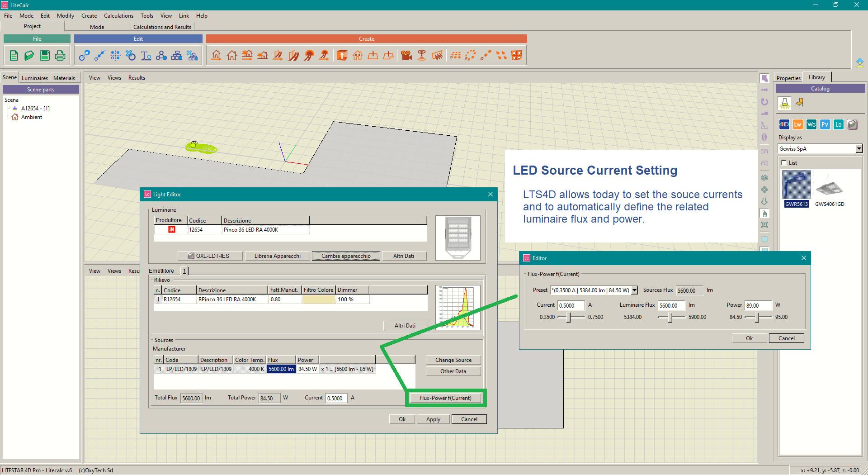
Task: Click the Save project icon in File toolbar
Action: (x=44, y=56)
